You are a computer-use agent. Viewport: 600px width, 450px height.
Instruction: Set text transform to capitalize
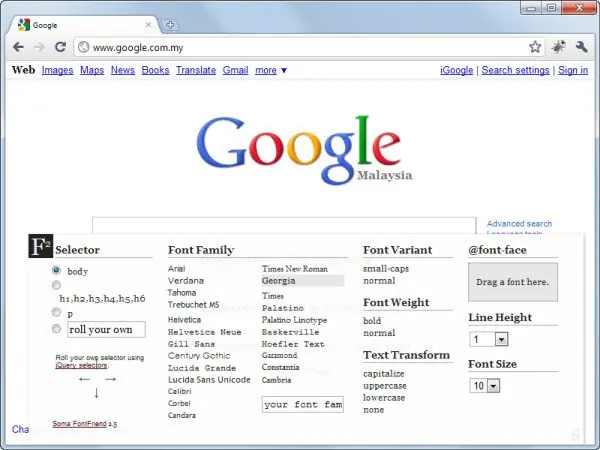(x=384, y=373)
